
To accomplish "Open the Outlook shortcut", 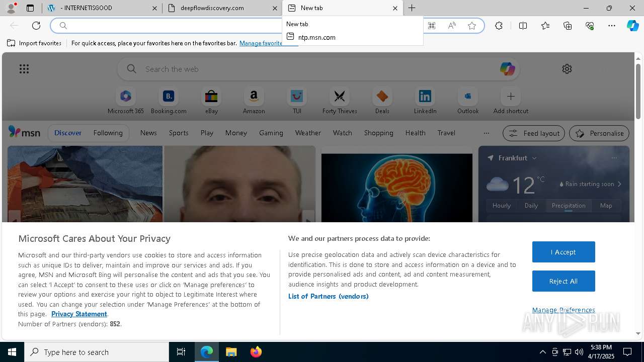I will click(x=468, y=101).
